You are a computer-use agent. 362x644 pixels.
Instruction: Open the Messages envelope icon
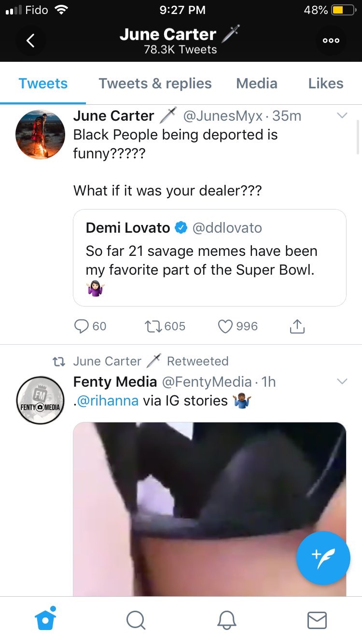[317, 620]
